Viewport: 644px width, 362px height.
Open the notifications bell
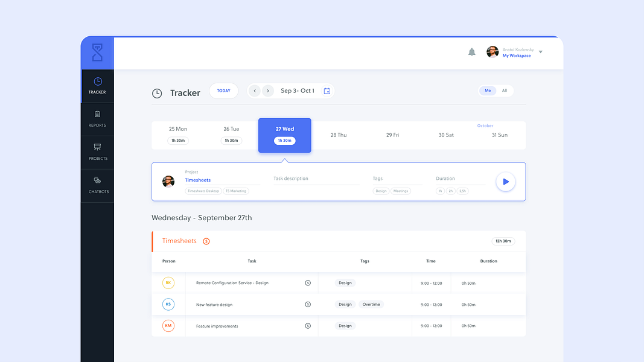coord(473,52)
